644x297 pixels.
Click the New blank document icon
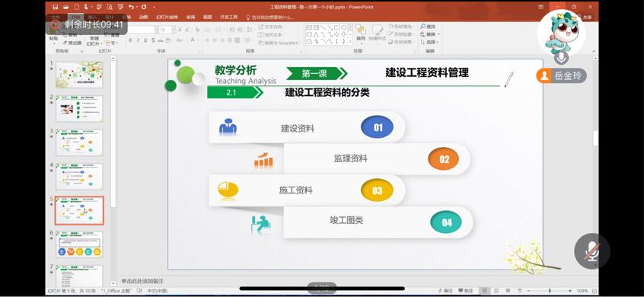(77, 7)
